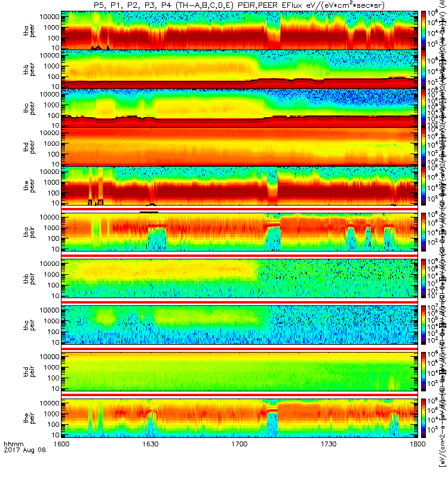Screen dimensions: 448x478
Task: Click inside the tha peir spectrogram panel
Action: coord(240,232)
